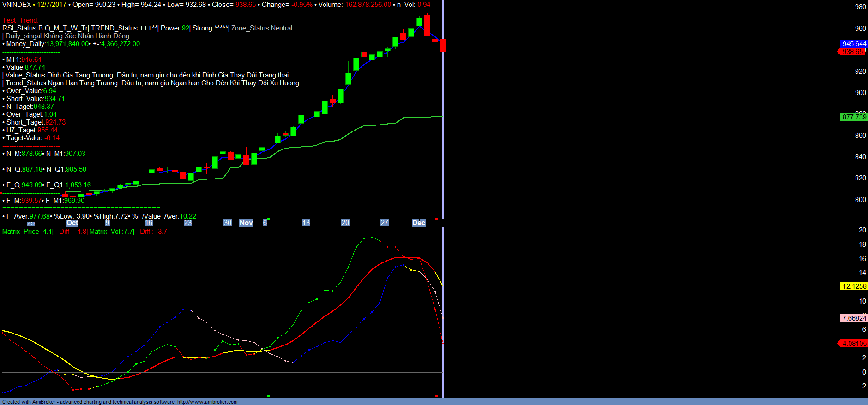Click the Test_Trend indicator title

[21, 20]
